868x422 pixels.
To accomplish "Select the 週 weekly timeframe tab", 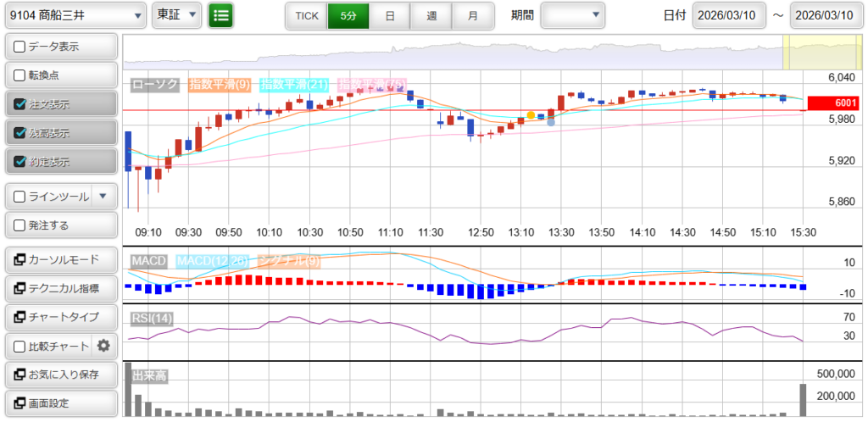I will tap(431, 16).
